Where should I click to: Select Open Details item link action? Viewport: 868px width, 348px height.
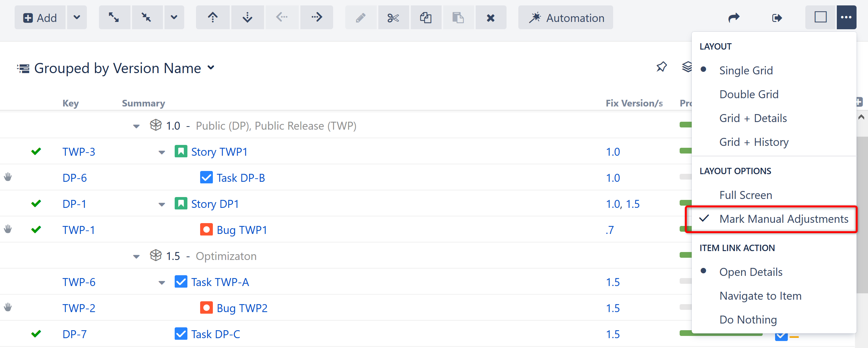[751, 272]
